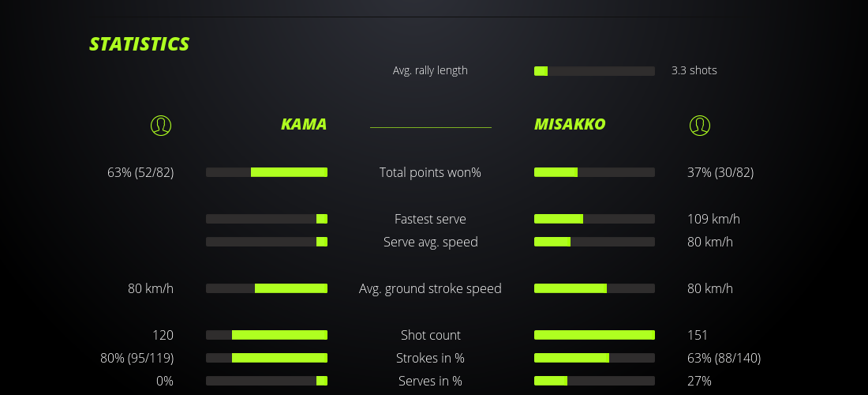Click Misakko's 109 km/h fastest serve value
The image size is (868, 395).
tap(713, 219)
